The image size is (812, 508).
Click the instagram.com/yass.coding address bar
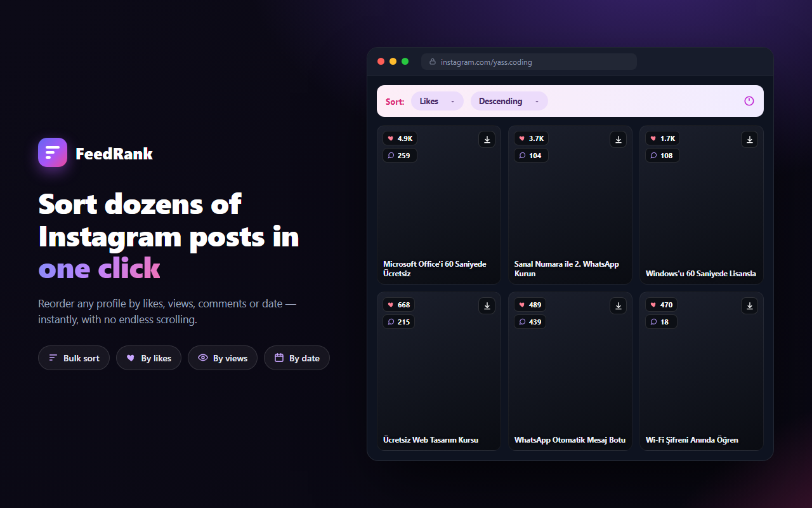pyautogui.click(x=529, y=62)
